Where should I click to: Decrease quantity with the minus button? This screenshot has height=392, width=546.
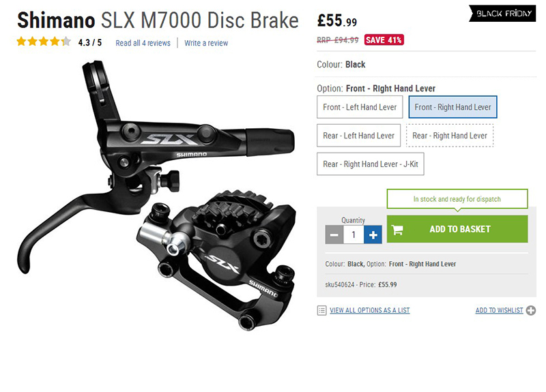tap(334, 235)
